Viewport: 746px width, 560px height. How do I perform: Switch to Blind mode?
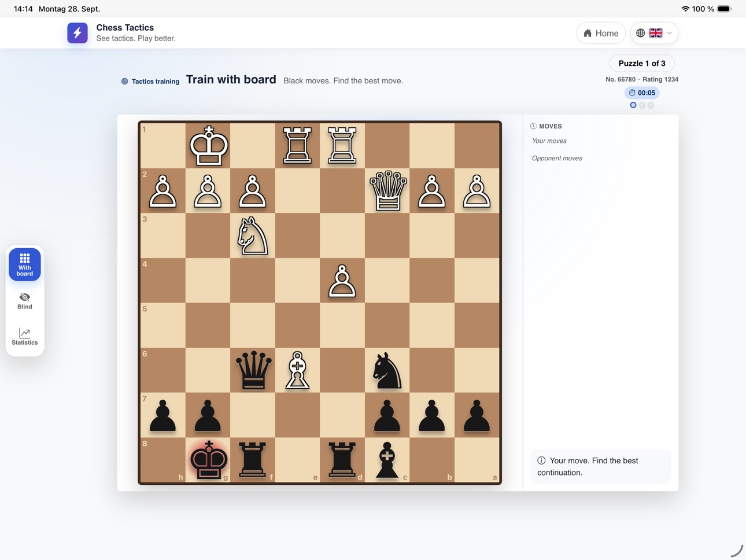tap(25, 301)
